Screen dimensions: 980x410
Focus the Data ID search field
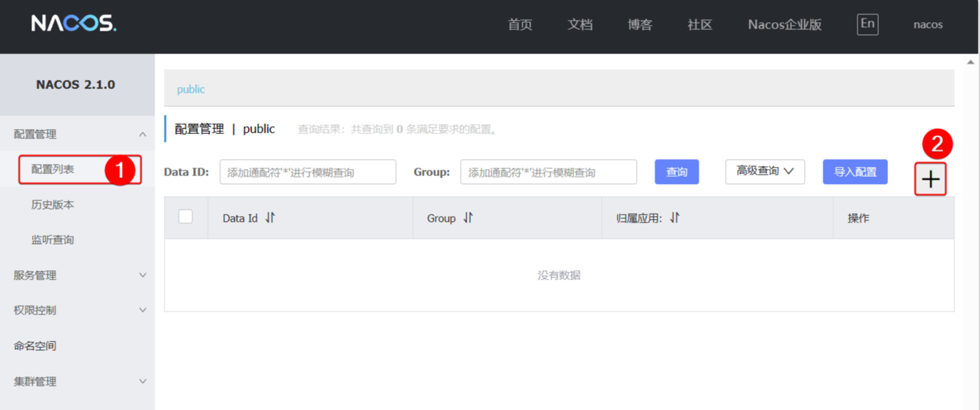308,172
